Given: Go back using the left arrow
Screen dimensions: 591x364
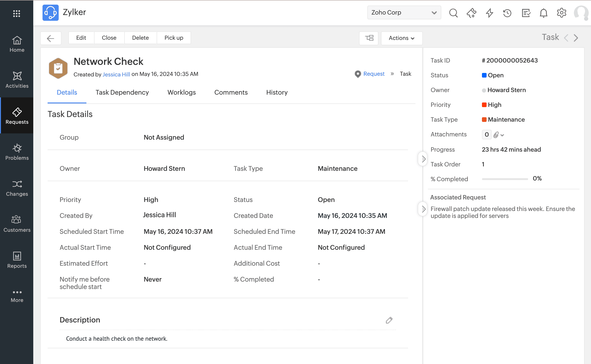Looking at the screenshot, I should [x=51, y=38].
